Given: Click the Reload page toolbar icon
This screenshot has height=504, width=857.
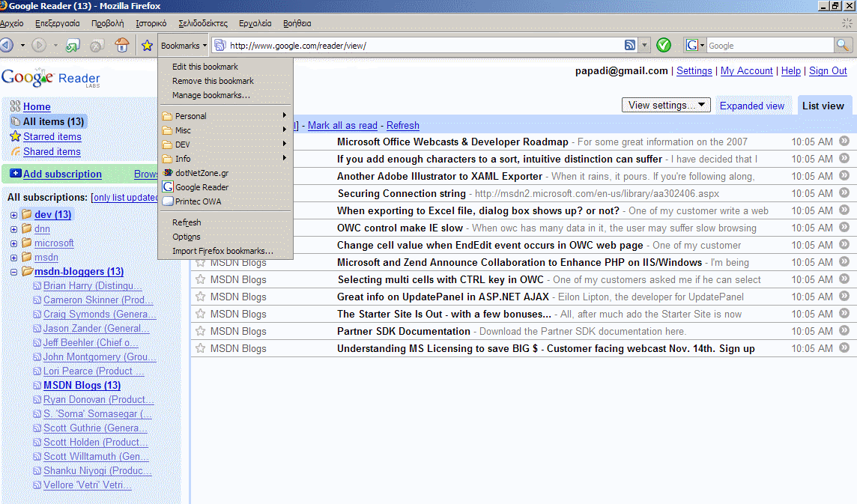Looking at the screenshot, I should pyautogui.click(x=72, y=46).
